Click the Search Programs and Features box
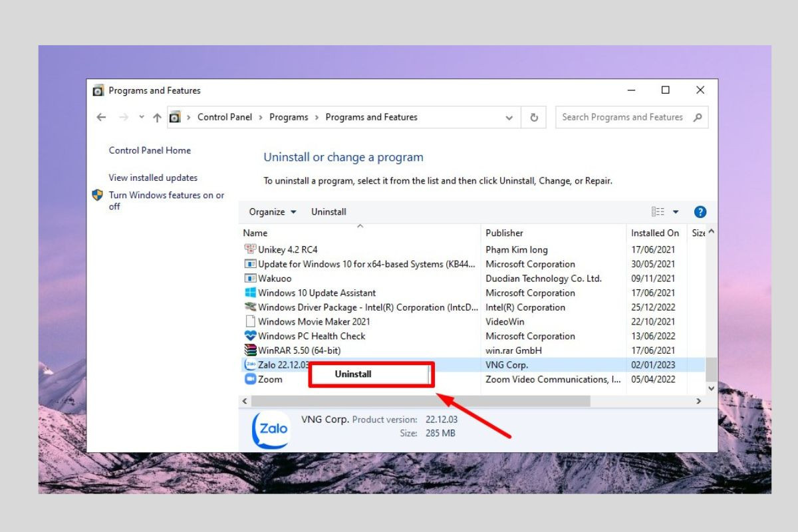Viewport: 798px width, 532px height. pyautogui.click(x=632, y=117)
